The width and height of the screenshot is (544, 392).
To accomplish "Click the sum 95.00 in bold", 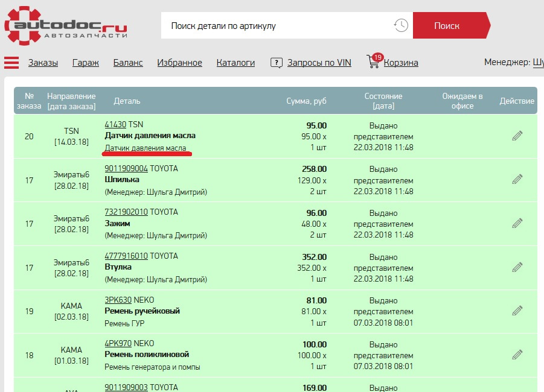I will (316, 125).
